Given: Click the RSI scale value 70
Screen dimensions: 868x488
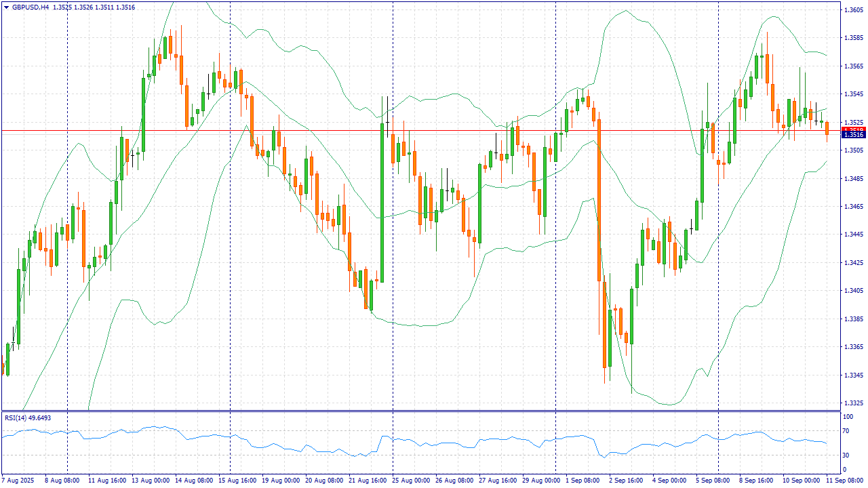Looking at the screenshot, I should pyautogui.click(x=846, y=430).
